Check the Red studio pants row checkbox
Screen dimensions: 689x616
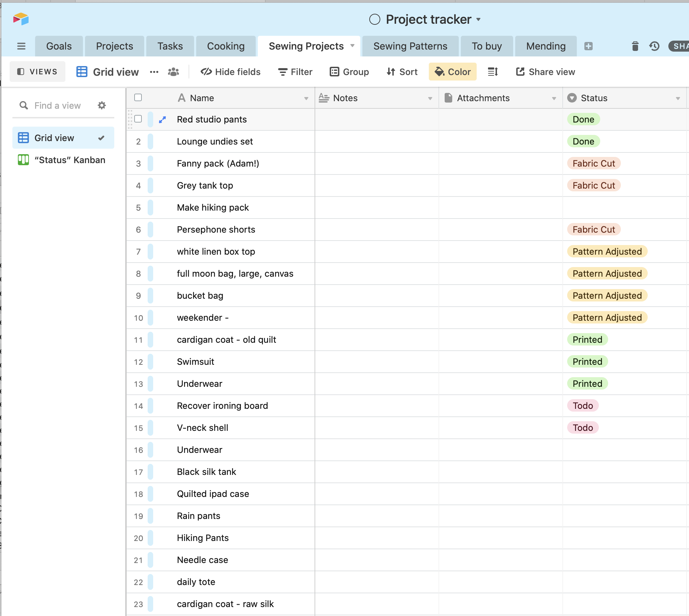point(138,119)
